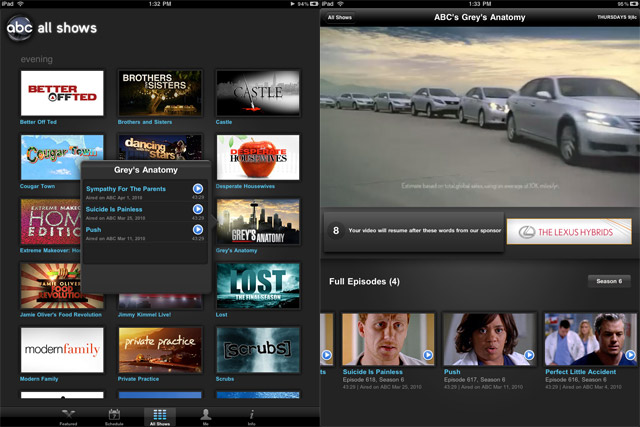
Task: Click battery icon in left iPad status bar
Action: [x=314, y=4]
